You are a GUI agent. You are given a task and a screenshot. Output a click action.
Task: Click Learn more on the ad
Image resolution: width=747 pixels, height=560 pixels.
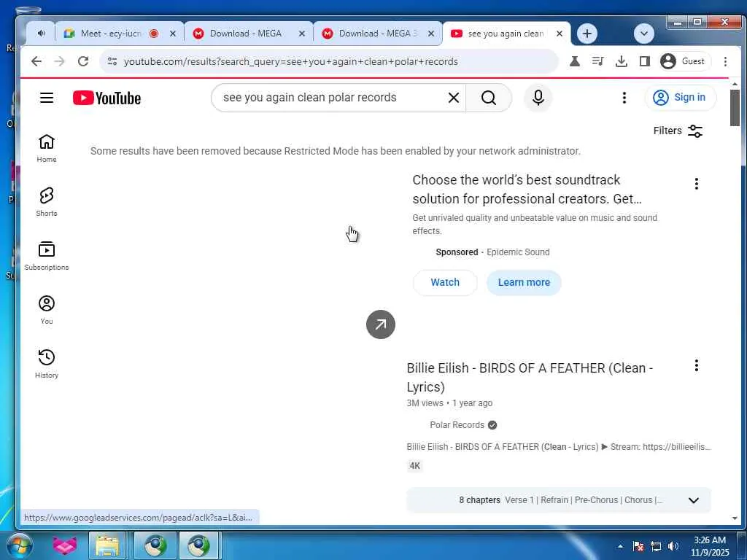[524, 282]
